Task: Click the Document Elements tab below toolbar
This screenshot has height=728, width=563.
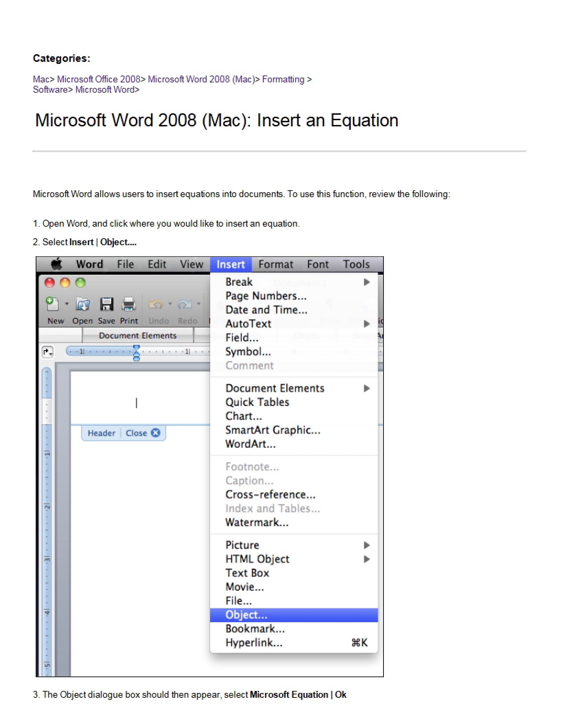Action: pyautogui.click(x=138, y=335)
